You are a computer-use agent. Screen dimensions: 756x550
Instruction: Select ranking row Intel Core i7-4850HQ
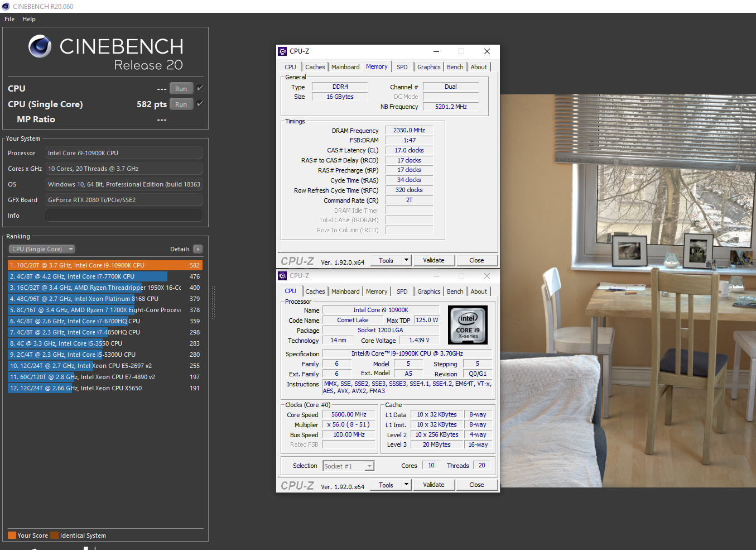point(105,332)
